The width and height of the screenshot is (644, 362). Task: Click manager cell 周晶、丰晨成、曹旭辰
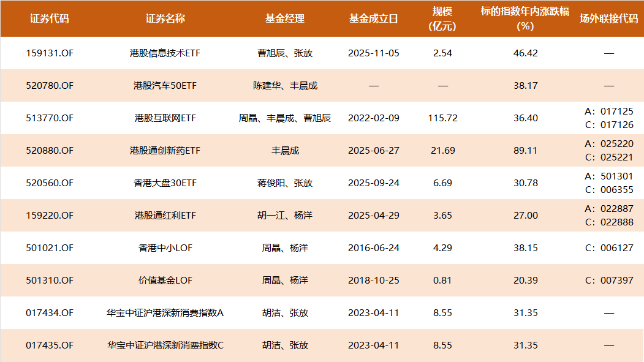pyautogui.click(x=285, y=118)
